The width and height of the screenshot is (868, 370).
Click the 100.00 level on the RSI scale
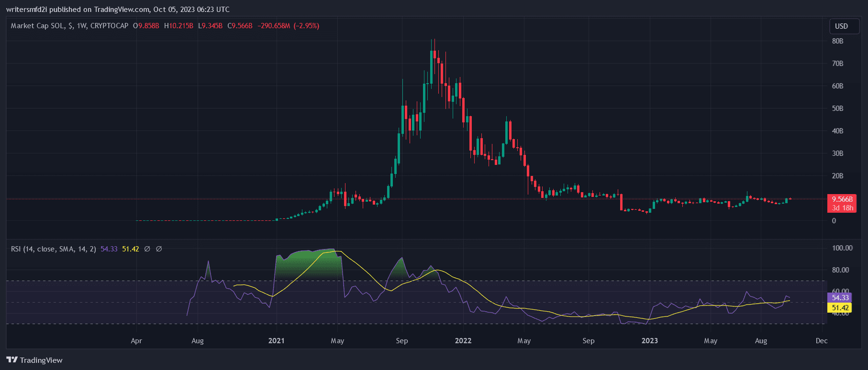842,248
